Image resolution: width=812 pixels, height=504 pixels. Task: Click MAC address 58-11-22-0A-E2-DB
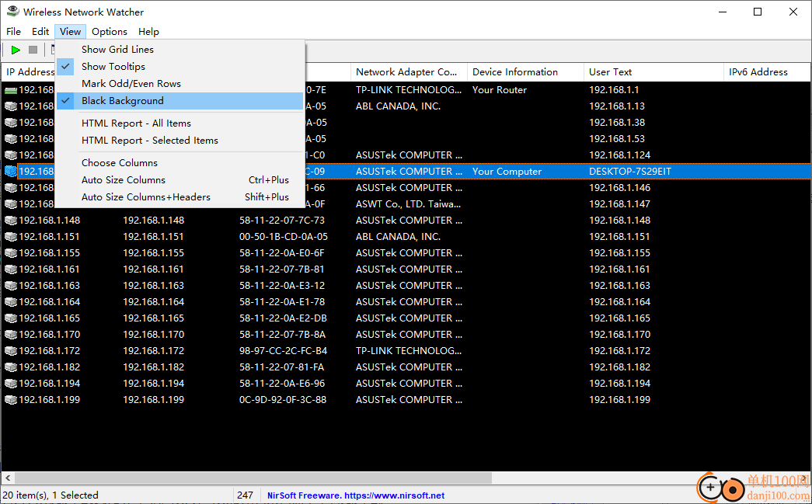(x=283, y=318)
